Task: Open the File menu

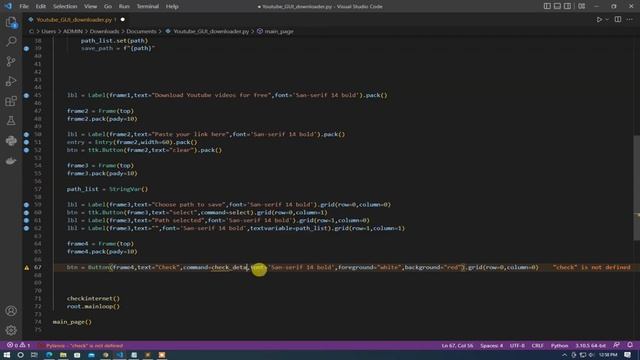Action: pos(24,7)
